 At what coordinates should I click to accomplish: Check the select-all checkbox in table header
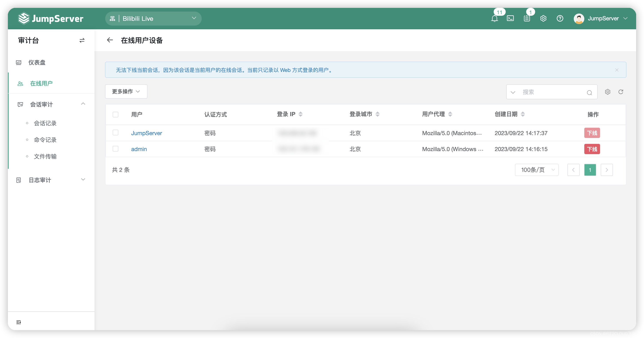coord(115,114)
